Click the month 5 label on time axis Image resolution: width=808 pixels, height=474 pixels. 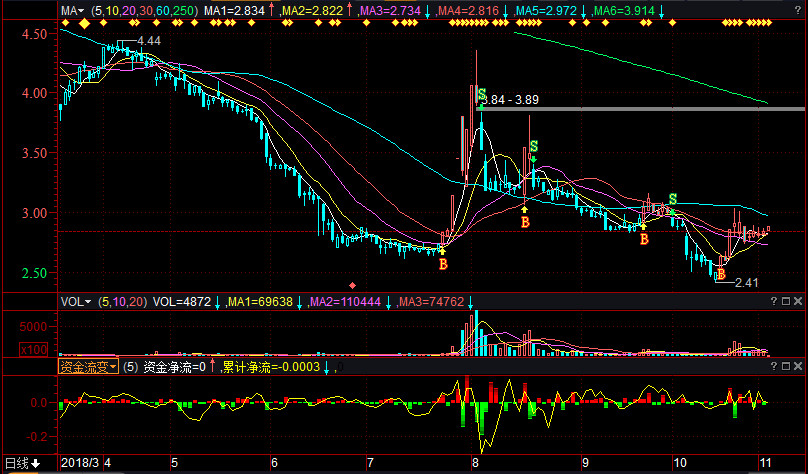click(174, 463)
